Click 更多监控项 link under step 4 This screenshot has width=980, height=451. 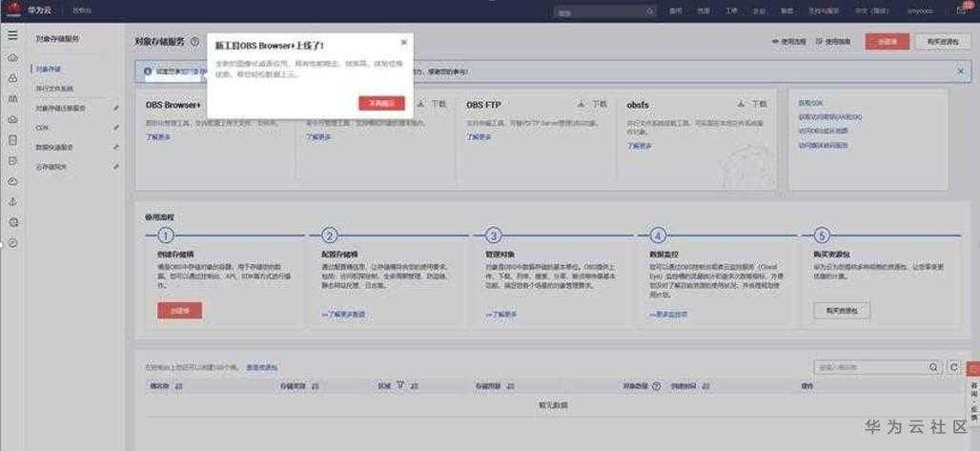[668, 315]
